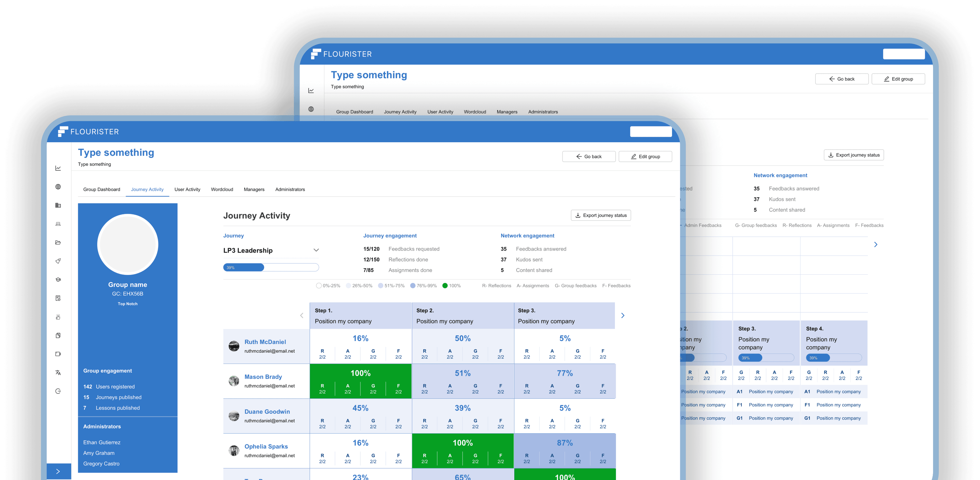
Task: Click Duane Goodwin's avatar thumbnail
Action: (234, 416)
